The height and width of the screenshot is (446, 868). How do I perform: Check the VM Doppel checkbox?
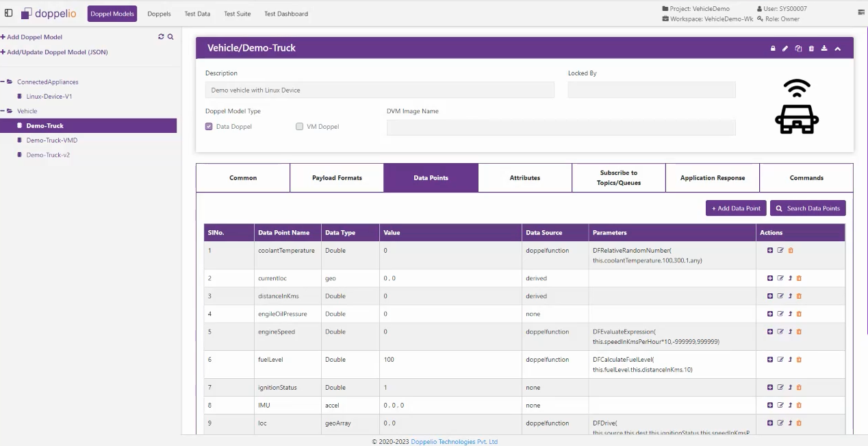pos(299,127)
